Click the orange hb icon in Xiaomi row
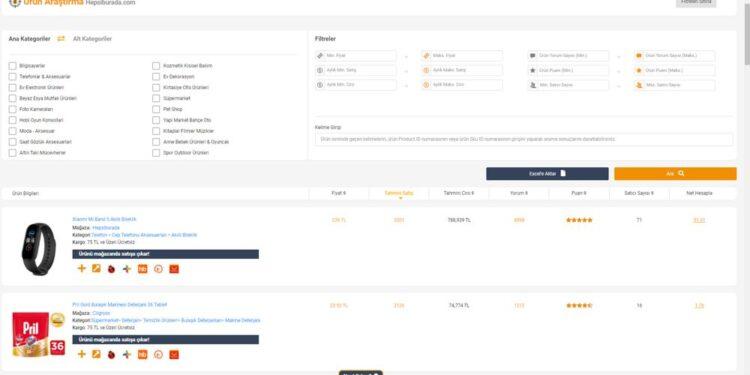This screenshot has width=750, height=375. [143, 269]
